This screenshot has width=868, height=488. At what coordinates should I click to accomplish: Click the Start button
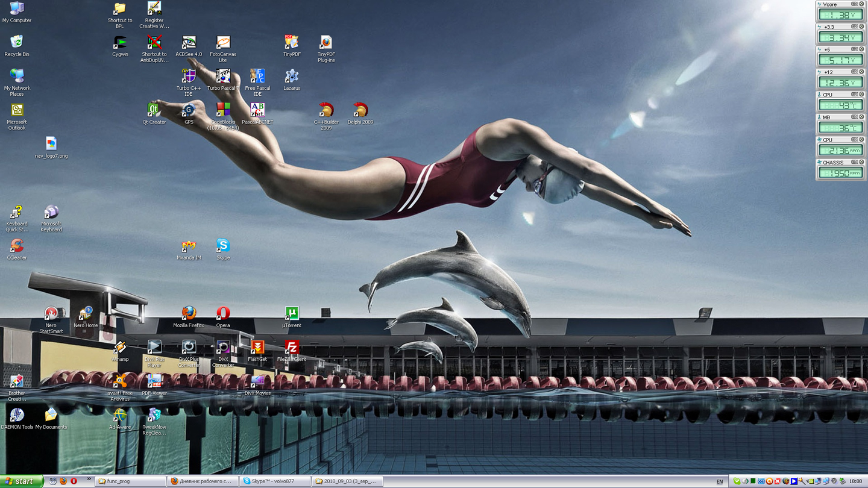22,481
